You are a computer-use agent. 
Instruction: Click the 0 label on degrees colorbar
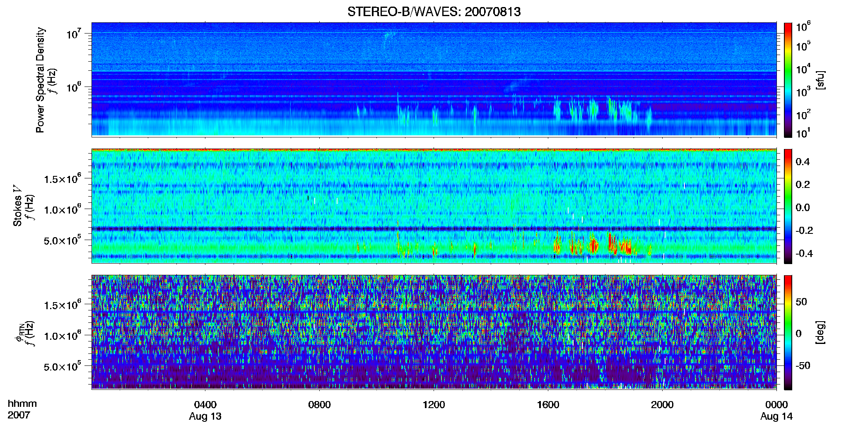tap(798, 334)
